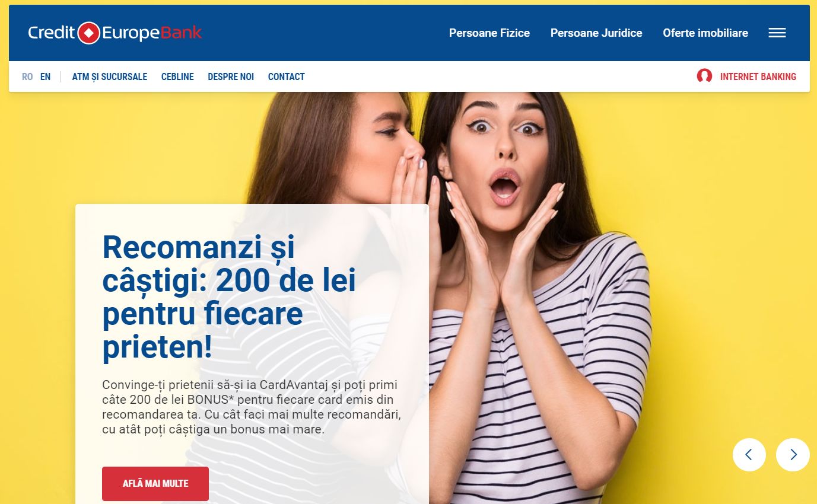Viewport: 817px width, 504px height.
Task: Open the hamburger menu icon
Action: coord(777,33)
